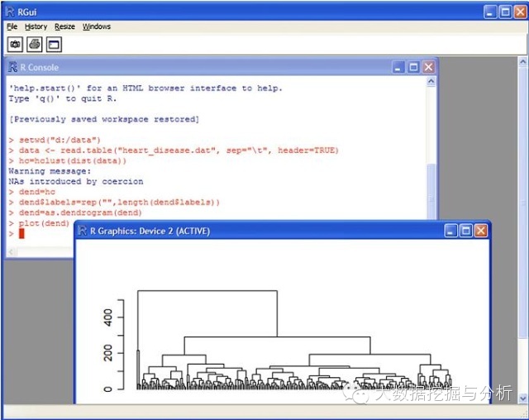Maximize the main RGui window
This screenshot has height=420, width=529.
click(505, 12)
